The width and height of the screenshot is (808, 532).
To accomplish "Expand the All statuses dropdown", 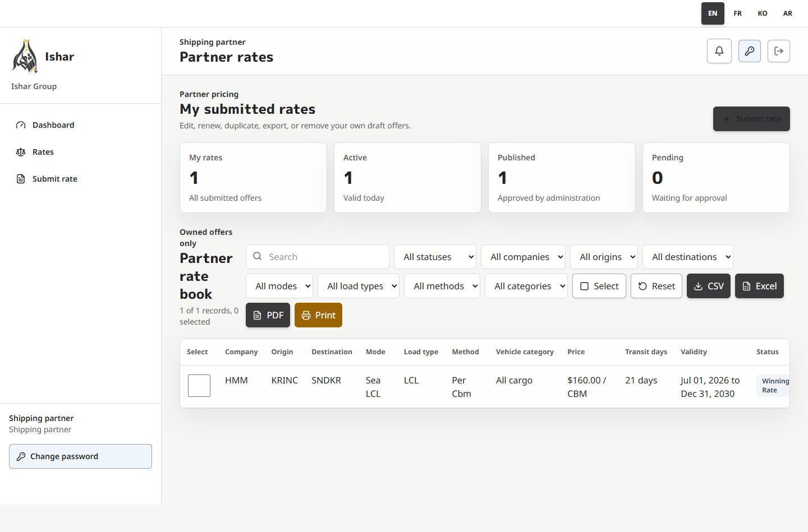I will click(x=435, y=257).
